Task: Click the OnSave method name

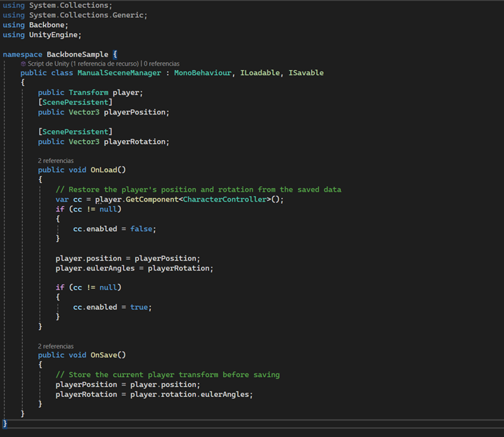Action: point(104,355)
